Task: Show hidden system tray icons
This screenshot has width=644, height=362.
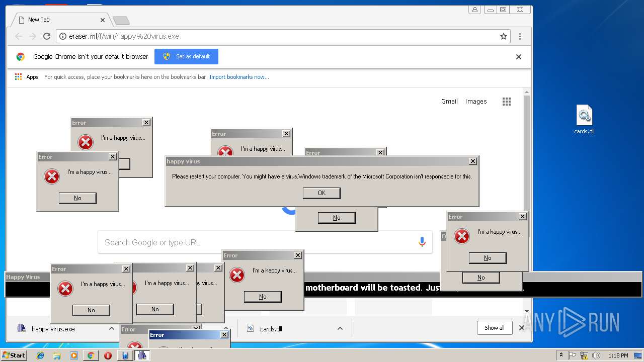Action: tap(561, 355)
